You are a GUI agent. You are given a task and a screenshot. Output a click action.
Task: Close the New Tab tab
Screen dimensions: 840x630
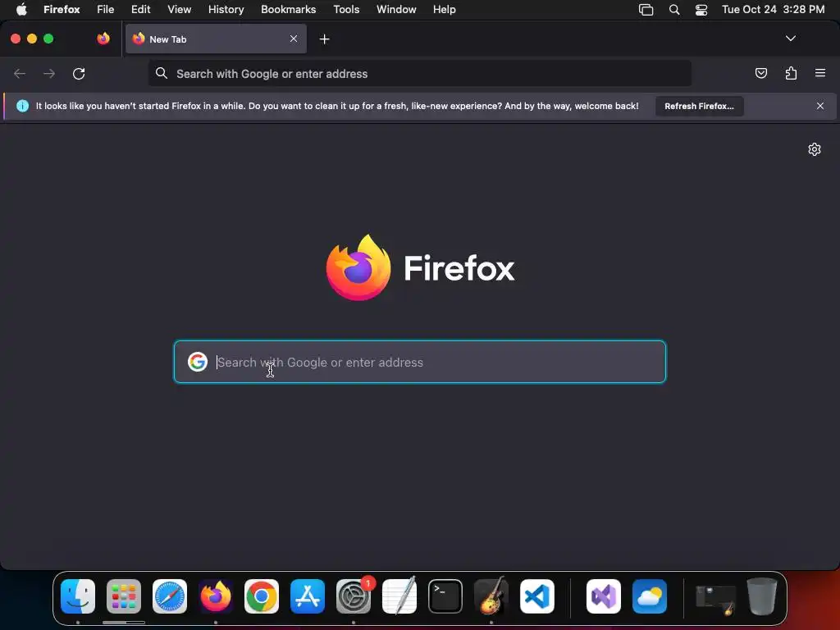294,39
